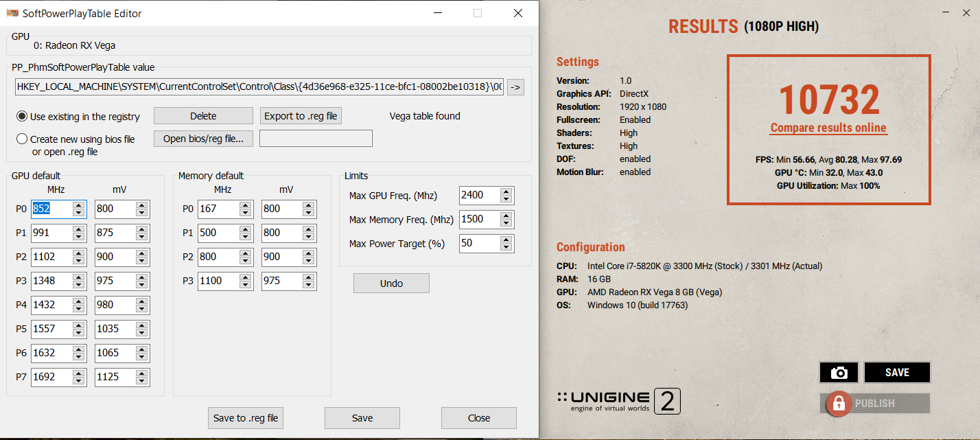
Task: Click Max Memory Freq field showing 1500
Action: [479, 219]
